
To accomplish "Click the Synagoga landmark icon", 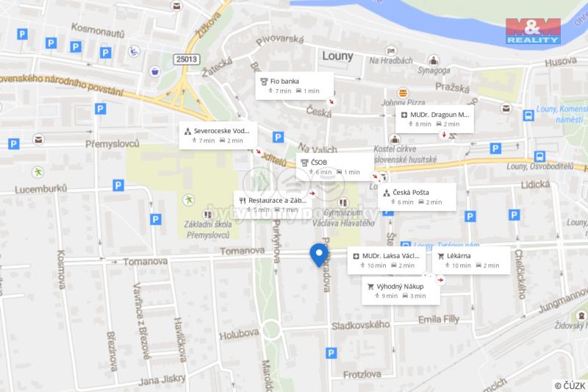I will pyautogui.click(x=434, y=60).
